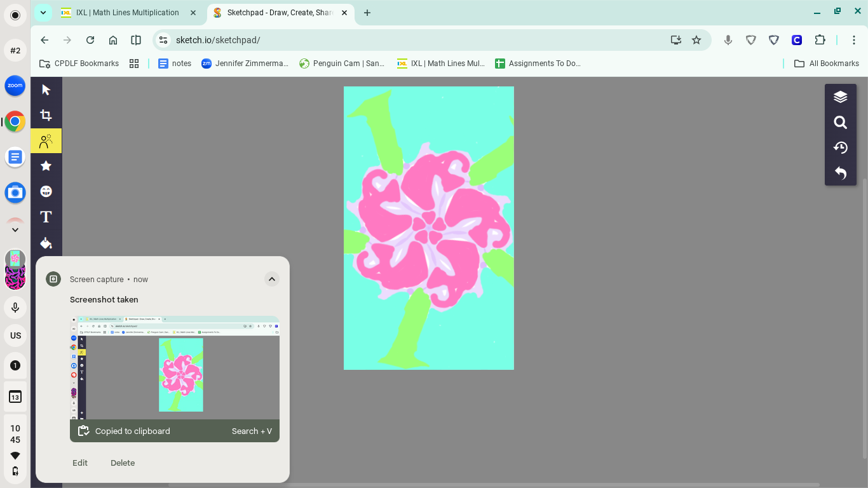
Task: Launch Zoom from the shelf
Action: [15, 86]
